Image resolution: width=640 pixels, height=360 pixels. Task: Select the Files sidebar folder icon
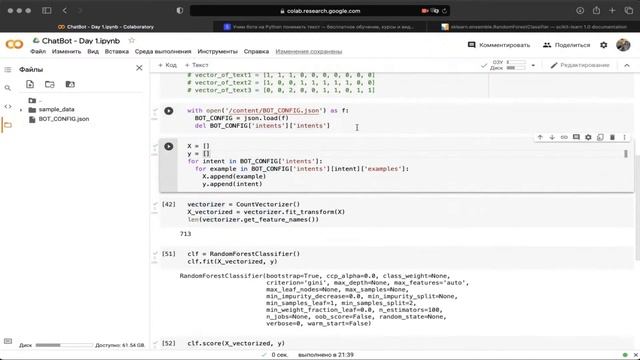pos(8,125)
